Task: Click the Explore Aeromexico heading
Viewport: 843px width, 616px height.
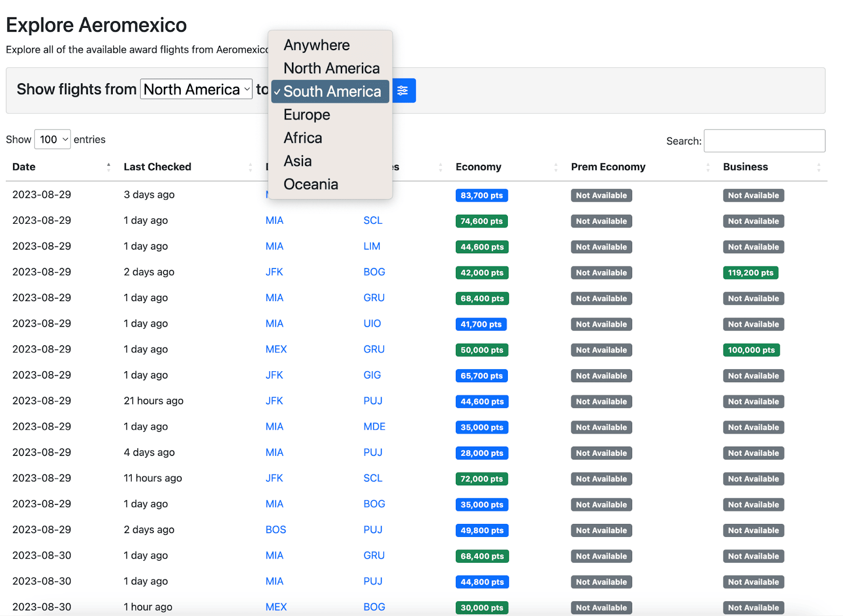Action: click(96, 25)
